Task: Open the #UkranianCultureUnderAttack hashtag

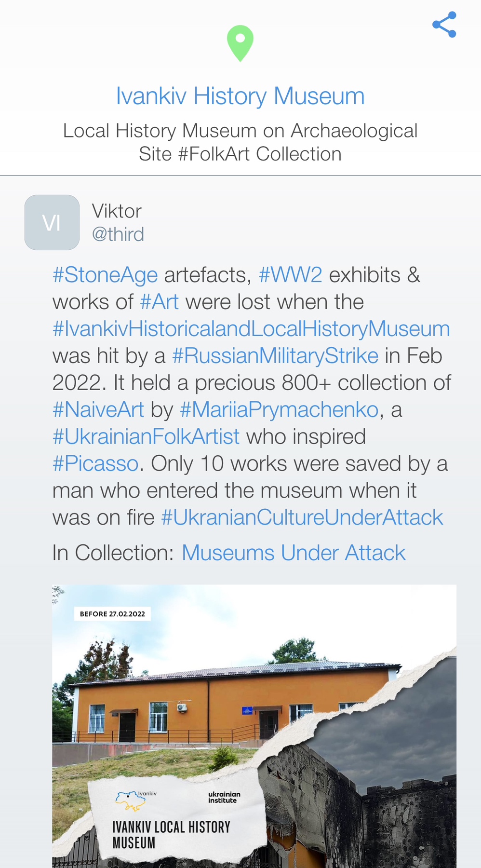Action: point(302,518)
